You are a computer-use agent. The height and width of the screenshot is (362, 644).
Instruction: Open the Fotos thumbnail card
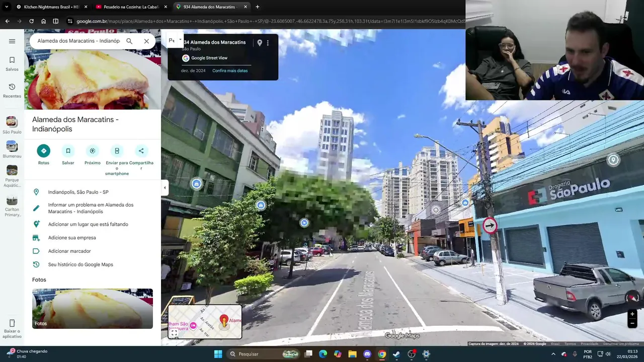tap(93, 309)
